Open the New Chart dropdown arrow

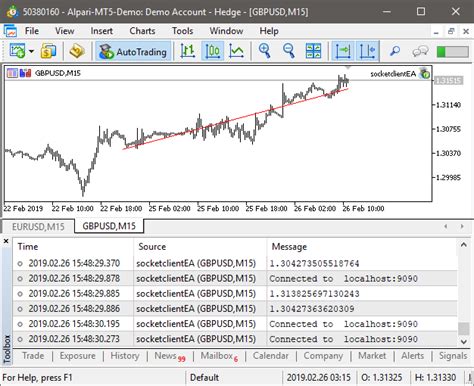pyautogui.click(x=31, y=51)
